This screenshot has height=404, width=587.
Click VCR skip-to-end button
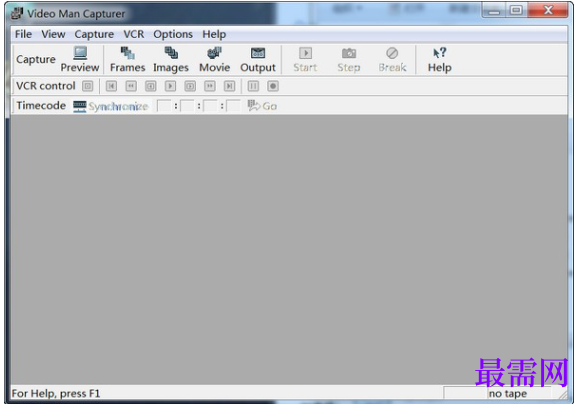229,86
